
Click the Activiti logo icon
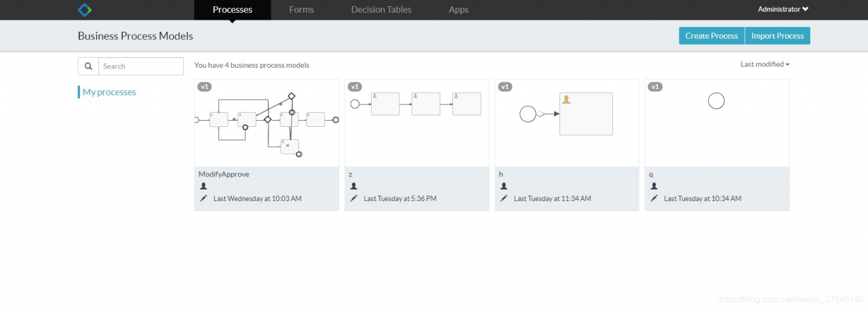[85, 10]
